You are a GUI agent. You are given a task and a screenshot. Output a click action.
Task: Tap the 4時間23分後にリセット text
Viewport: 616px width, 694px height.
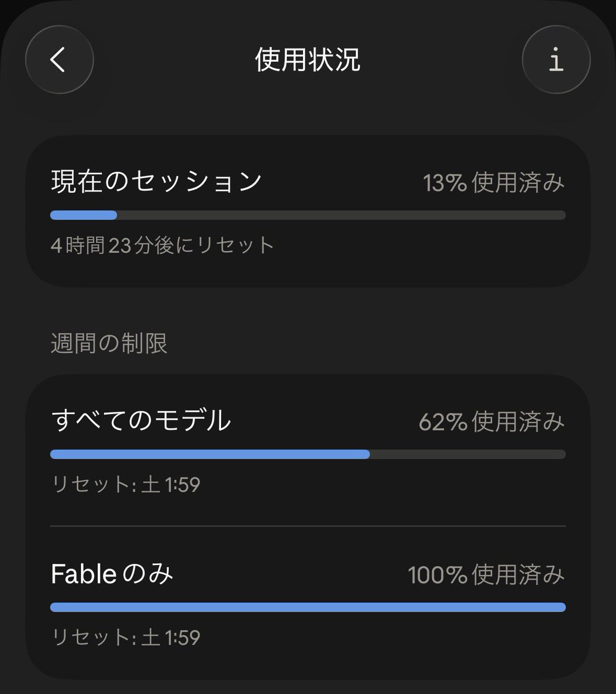click(163, 245)
